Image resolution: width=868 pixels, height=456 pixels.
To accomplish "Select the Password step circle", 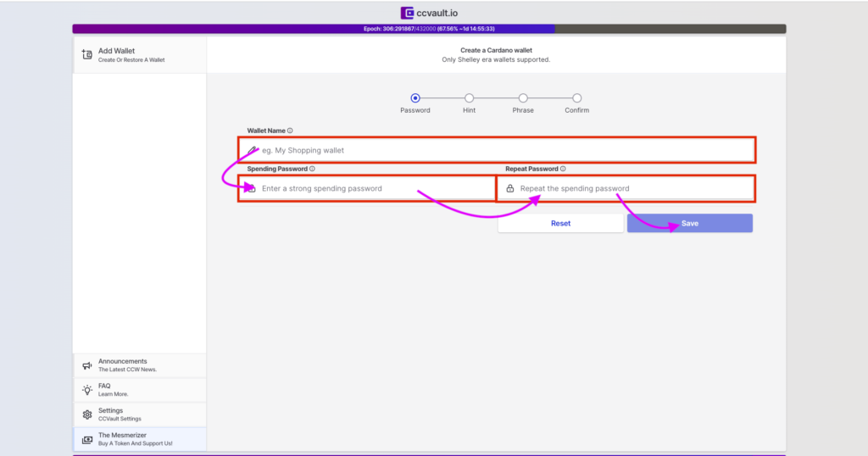I will tap(415, 98).
